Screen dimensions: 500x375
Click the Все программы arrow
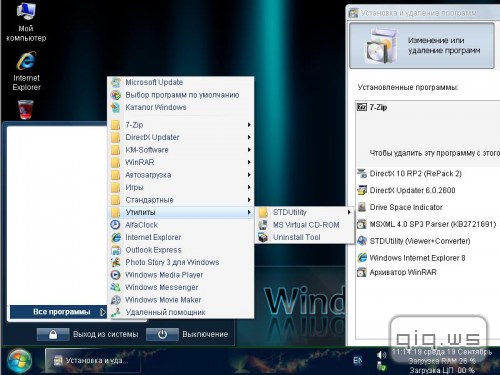[x=102, y=312]
